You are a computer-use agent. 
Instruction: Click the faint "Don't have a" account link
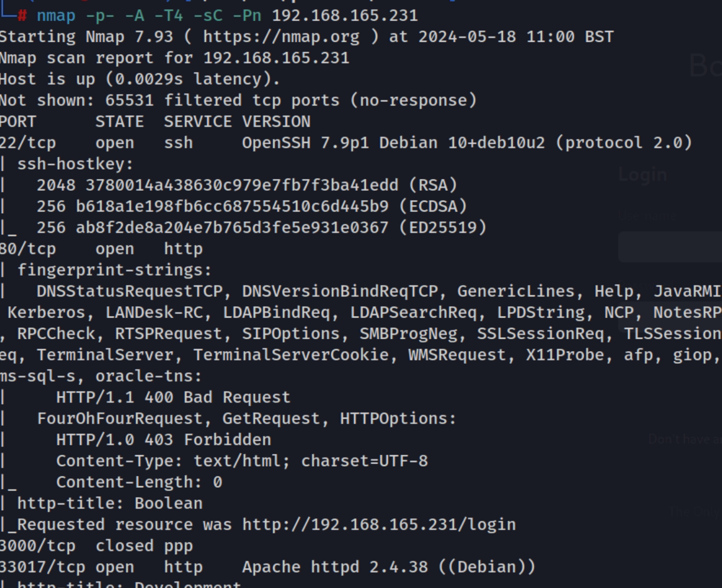(684, 439)
